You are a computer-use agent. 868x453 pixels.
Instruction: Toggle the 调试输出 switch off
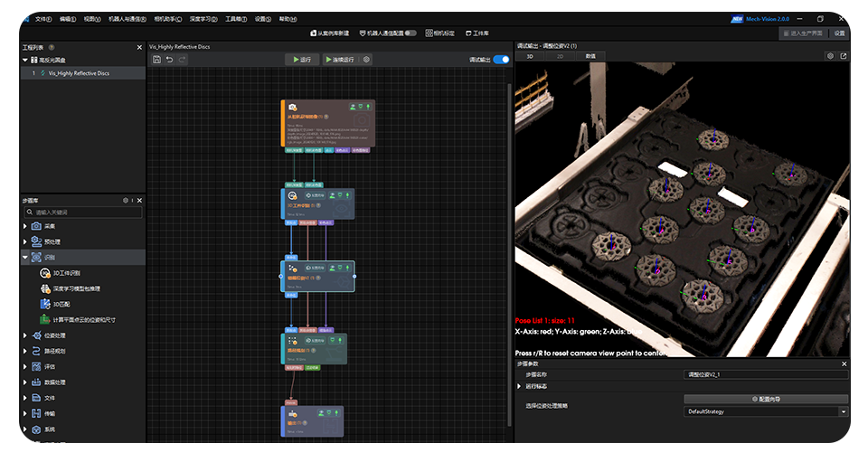[x=501, y=60]
